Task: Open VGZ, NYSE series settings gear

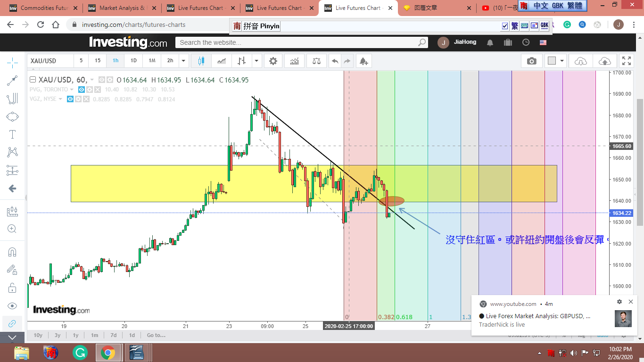Action: coord(78,99)
